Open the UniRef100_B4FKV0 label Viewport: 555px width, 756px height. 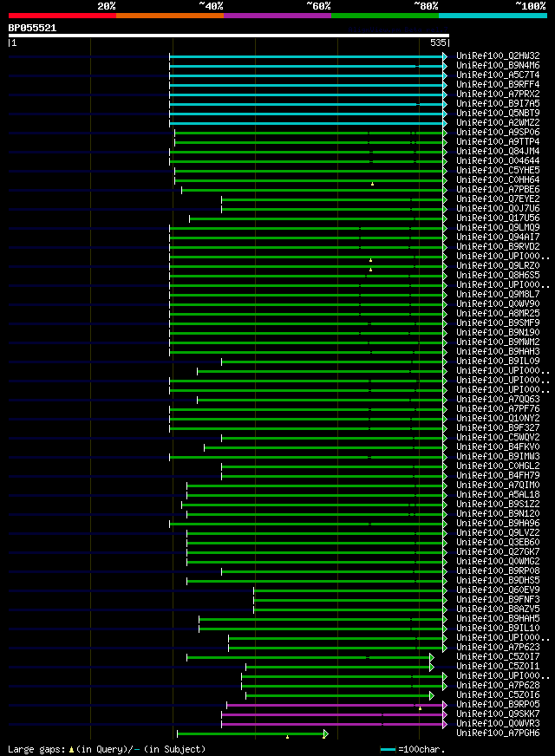click(498, 447)
